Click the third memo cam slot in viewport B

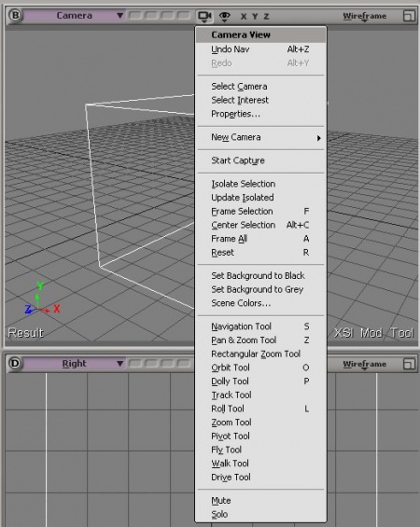pyautogui.click(x=167, y=16)
